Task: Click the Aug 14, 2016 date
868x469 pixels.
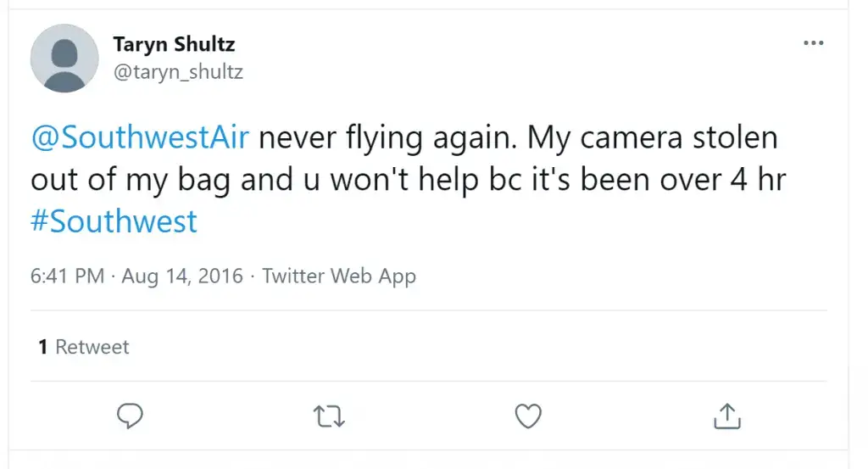Action: tap(182, 276)
